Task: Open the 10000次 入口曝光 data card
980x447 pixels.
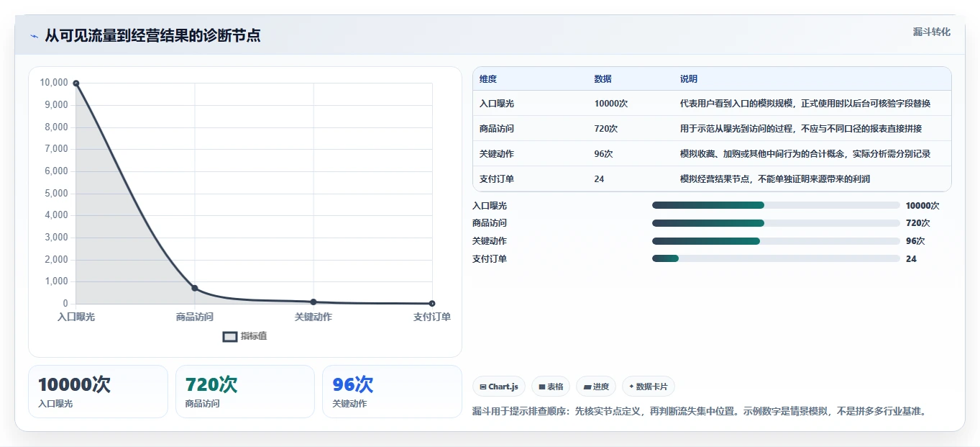Action: click(x=98, y=392)
